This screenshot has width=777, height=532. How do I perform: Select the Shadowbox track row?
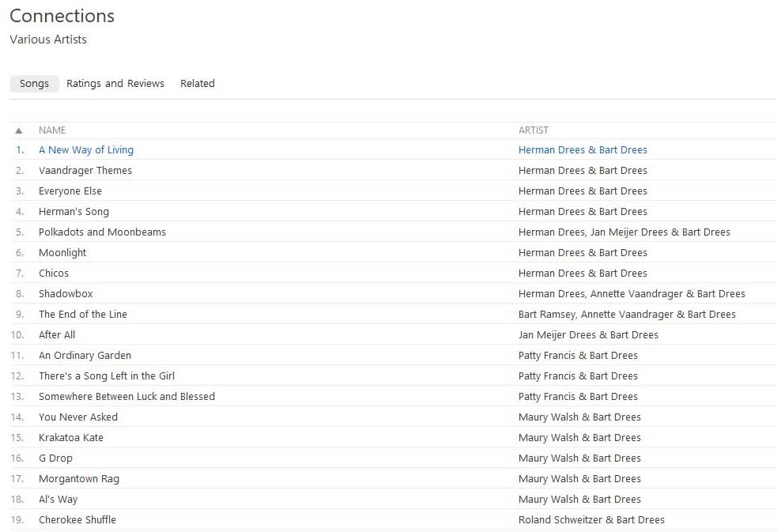(66, 294)
